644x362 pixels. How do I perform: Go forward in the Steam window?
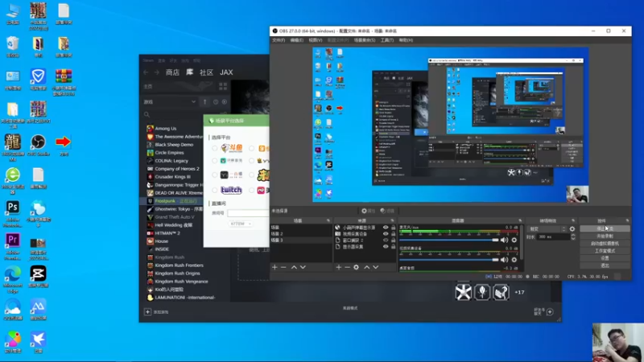(156, 72)
